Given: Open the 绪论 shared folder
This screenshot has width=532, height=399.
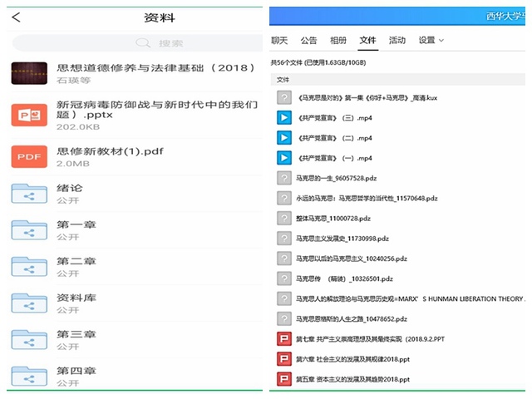Looking at the screenshot, I should tap(29, 194).
